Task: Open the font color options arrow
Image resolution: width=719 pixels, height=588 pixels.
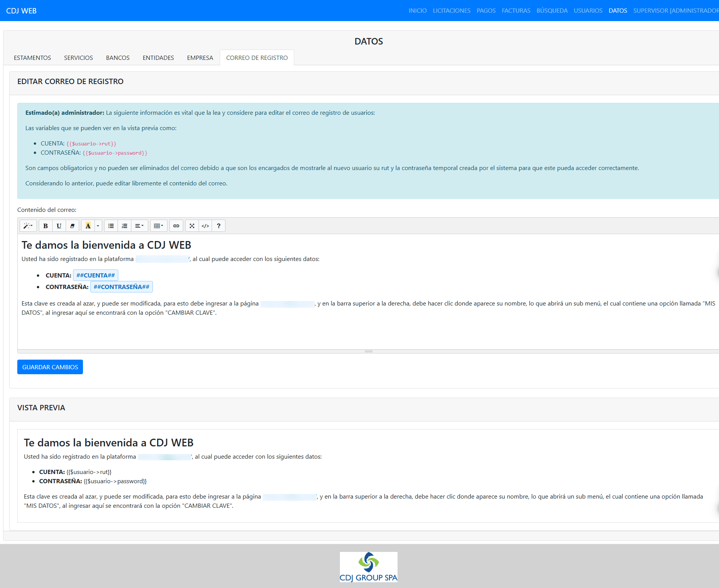Action: coord(98,226)
